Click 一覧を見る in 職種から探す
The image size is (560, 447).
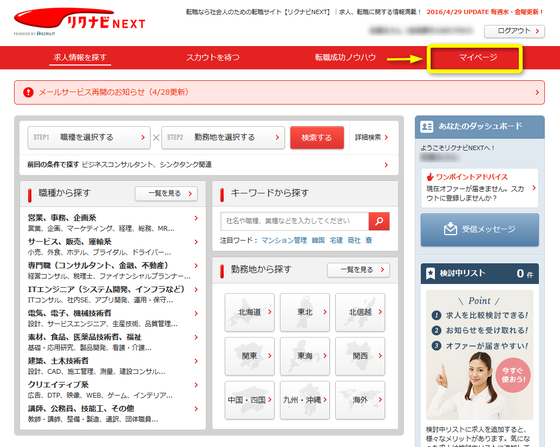(x=166, y=194)
